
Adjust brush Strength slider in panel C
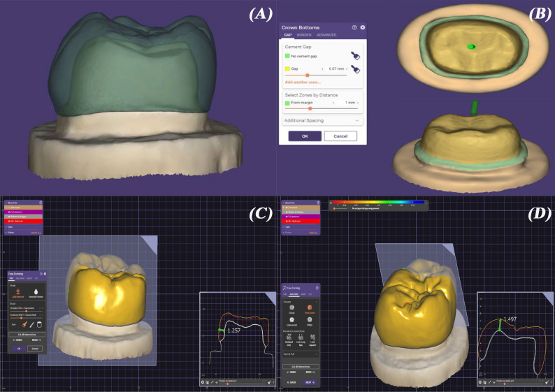[x=26, y=312]
